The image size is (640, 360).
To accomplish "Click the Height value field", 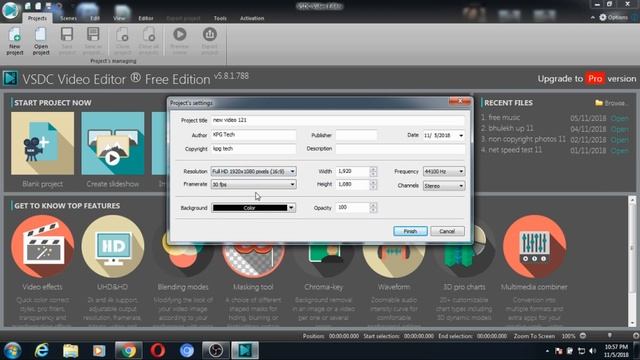I will pyautogui.click(x=352, y=184).
